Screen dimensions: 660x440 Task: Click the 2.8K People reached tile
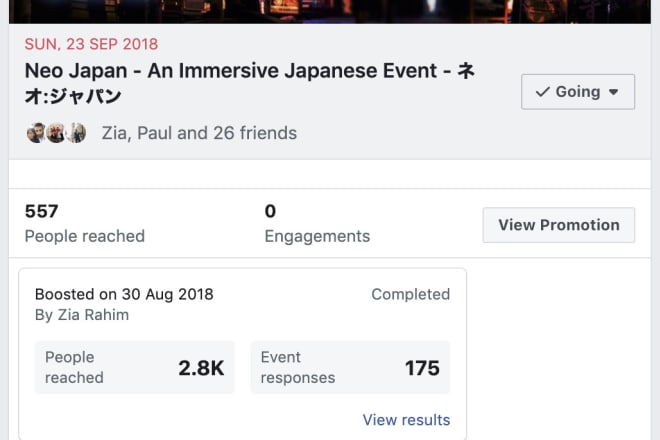tap(134, 368)
